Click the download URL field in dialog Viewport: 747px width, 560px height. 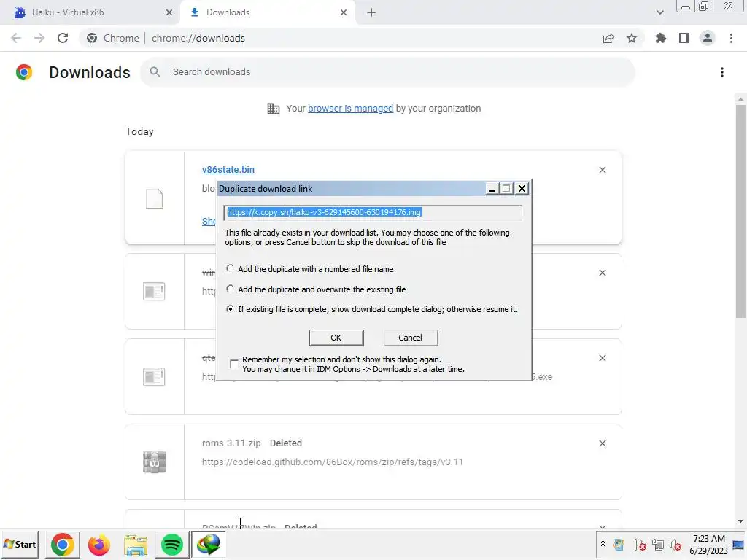373,212
